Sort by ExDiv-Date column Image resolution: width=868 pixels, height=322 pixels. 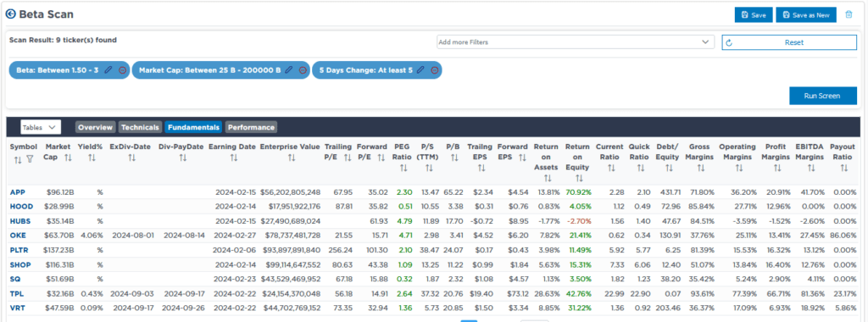pyautogui.click(x=131, y=158)
